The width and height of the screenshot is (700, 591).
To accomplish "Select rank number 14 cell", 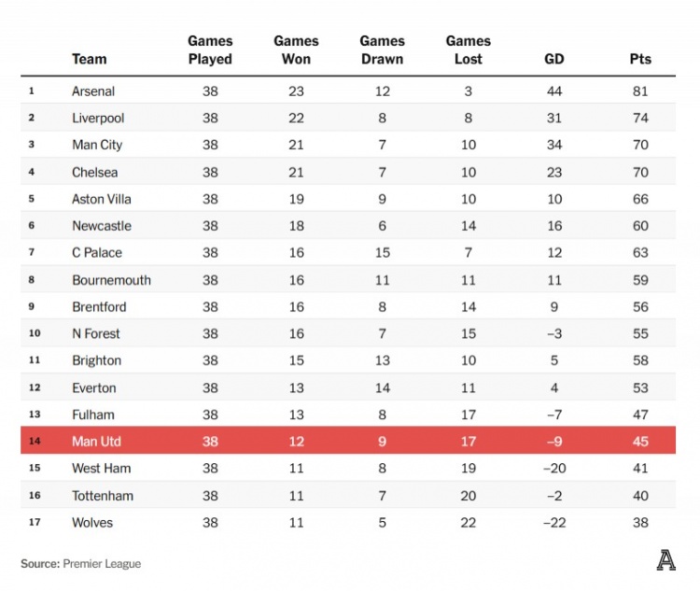I will coord(32,441).
